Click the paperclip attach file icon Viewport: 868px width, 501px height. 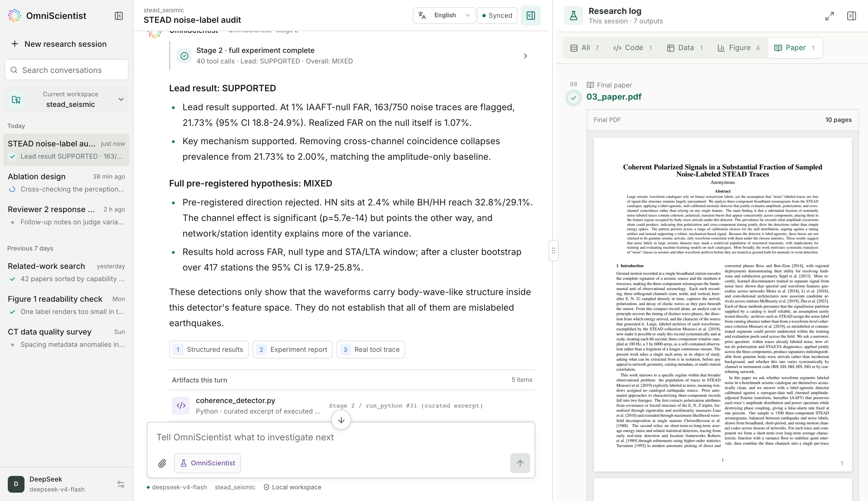point(162,463)
